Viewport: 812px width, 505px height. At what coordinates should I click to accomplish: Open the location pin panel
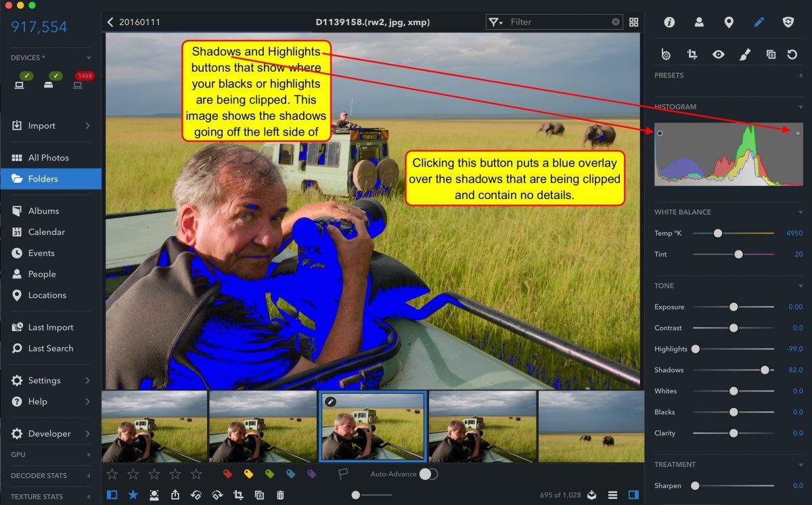click(x=729, y=22)
